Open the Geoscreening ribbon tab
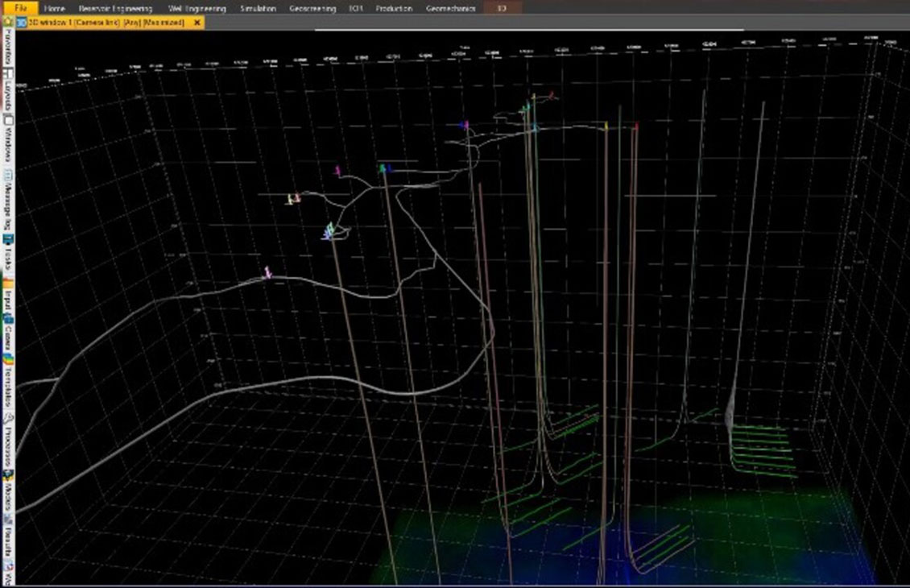This screenshot has width=910, height=588. pos(312,8)
